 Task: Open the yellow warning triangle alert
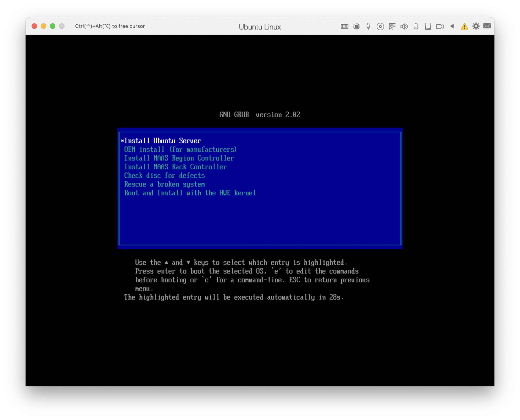[464, 26]
